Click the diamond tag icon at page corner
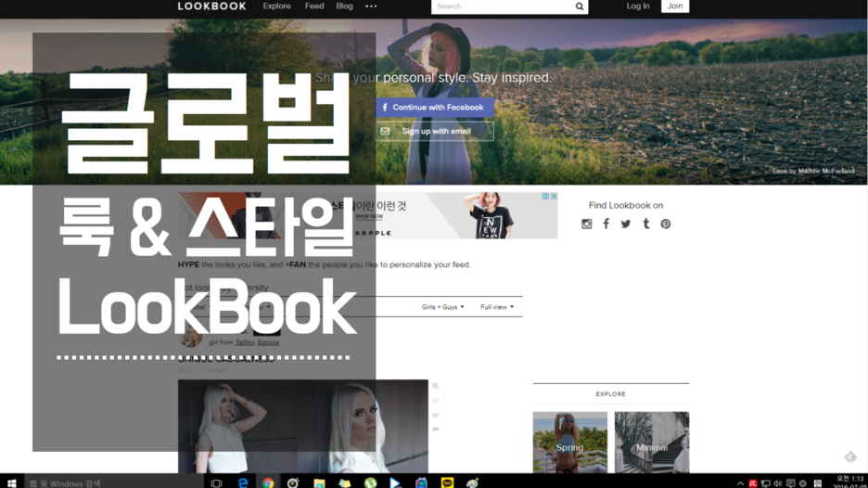The width and height of the screenshot is (868, 488). [x=850, y=457]
